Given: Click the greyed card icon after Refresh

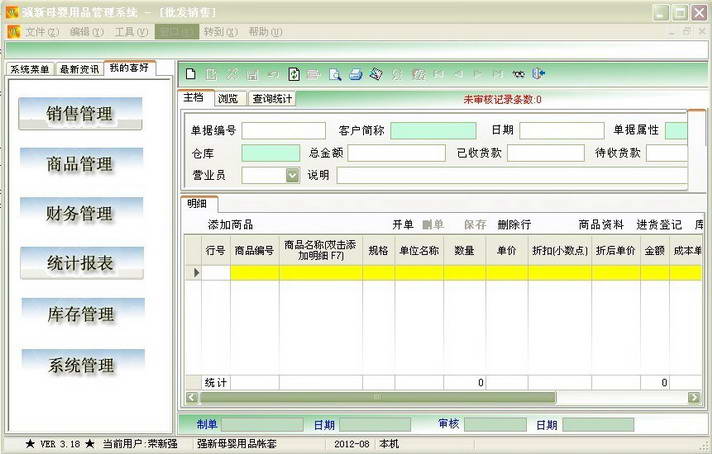Looking at the screenshot, I should coord(314,74).
